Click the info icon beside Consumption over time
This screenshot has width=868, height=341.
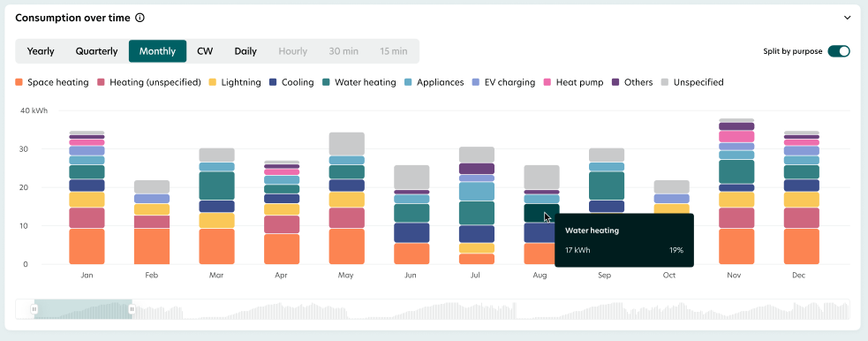click(140, 18)
